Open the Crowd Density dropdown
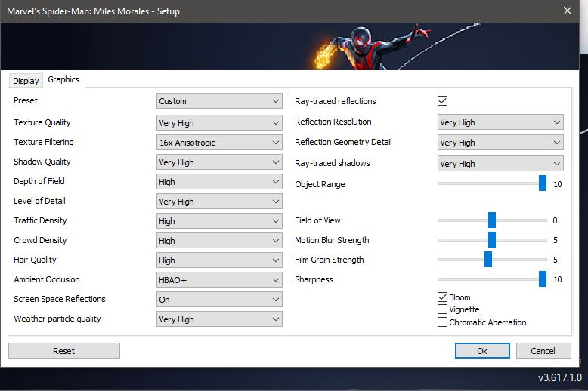 pyautogui.click(x=219, y=241)
